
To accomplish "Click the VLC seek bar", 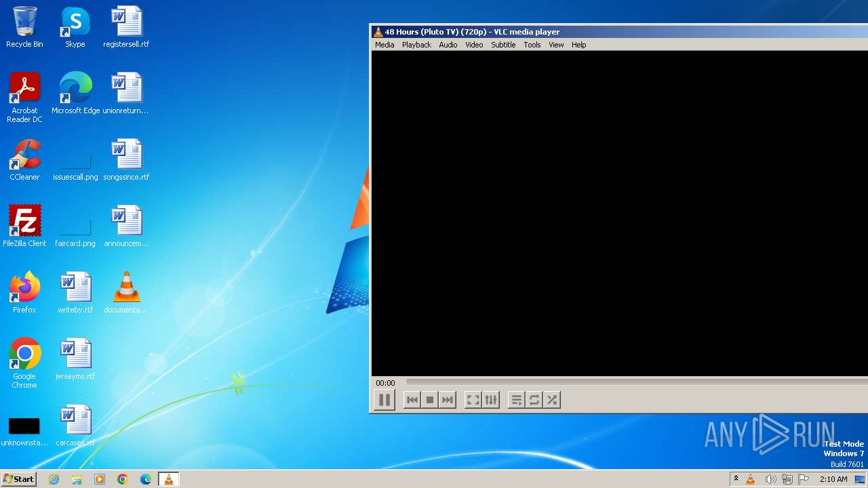I will pyautogui.click(x=636, y=382).
